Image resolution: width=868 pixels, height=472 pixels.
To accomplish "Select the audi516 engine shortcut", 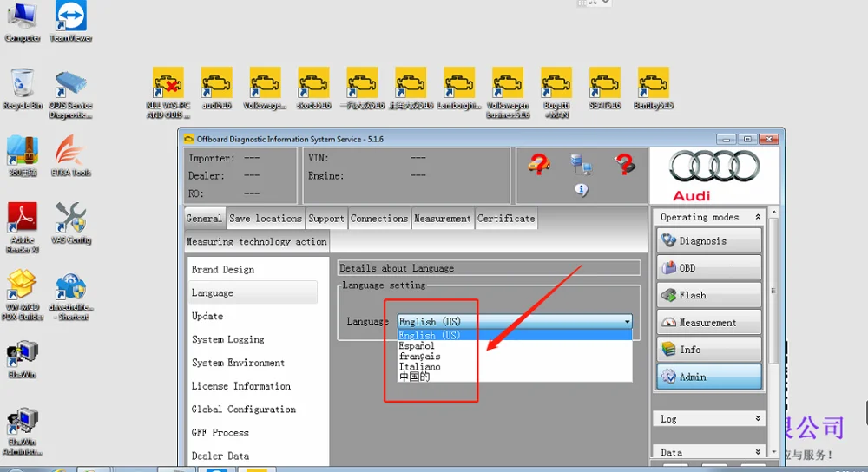I will (216, 88).
